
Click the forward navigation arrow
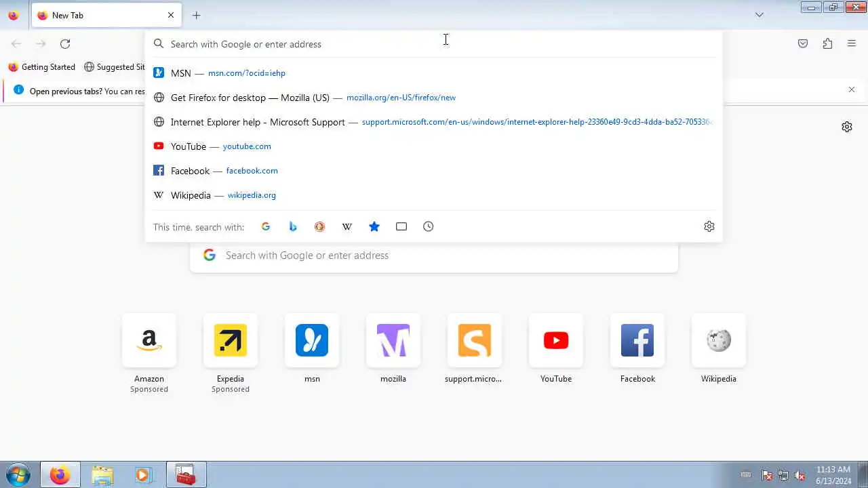41,44
